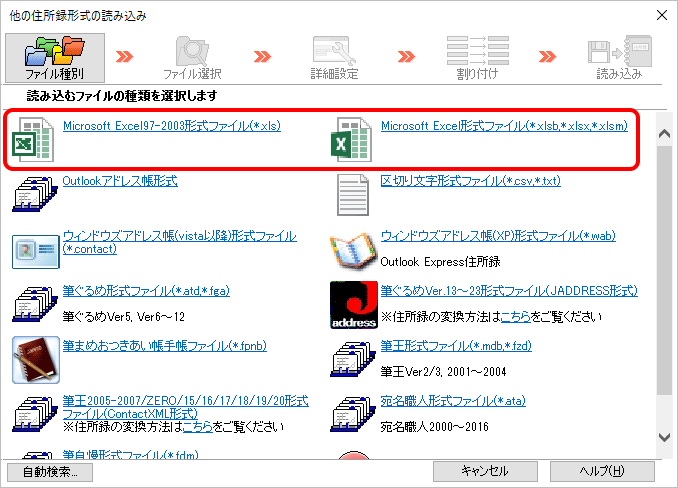Click the 筆ぐるめVer5, Ver6~12 text
The height and width of the screenshot is (488, 678).
tap(124, 317)
